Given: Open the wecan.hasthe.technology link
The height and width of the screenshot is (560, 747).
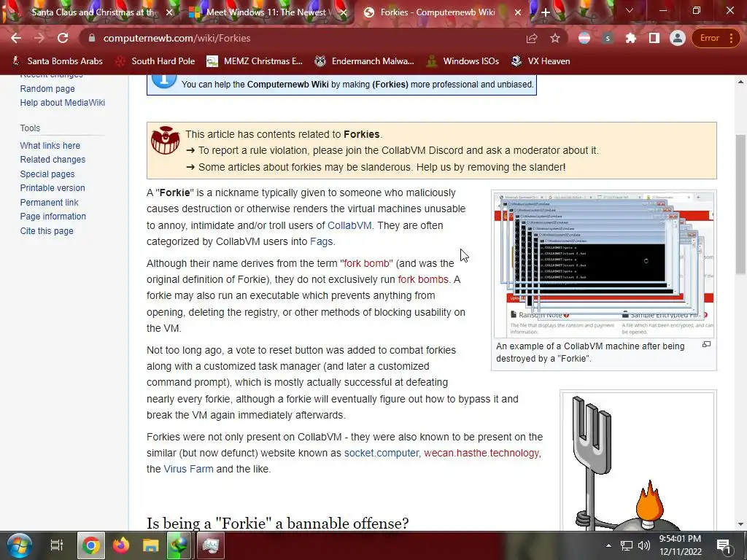Looking at the screenshot, I should click(x=481, y=453).
